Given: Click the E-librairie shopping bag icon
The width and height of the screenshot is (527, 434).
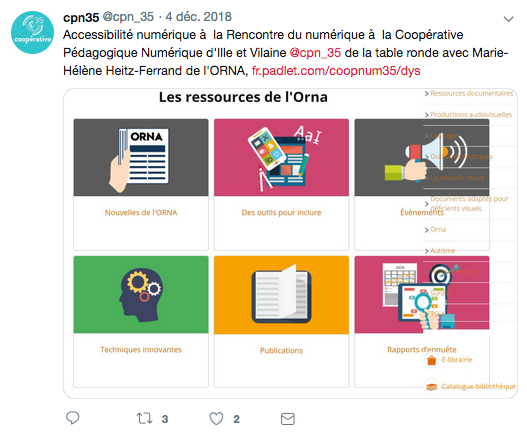Looking at the screenshot, I should click(432, 360).
